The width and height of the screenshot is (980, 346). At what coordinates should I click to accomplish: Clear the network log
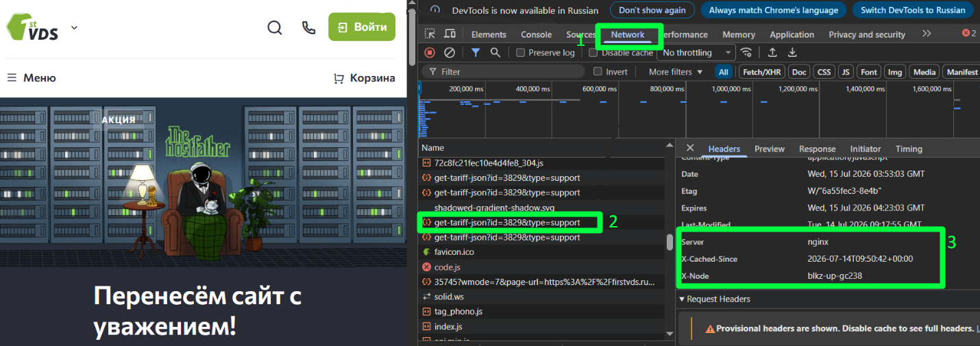click(x=450, y=52)
